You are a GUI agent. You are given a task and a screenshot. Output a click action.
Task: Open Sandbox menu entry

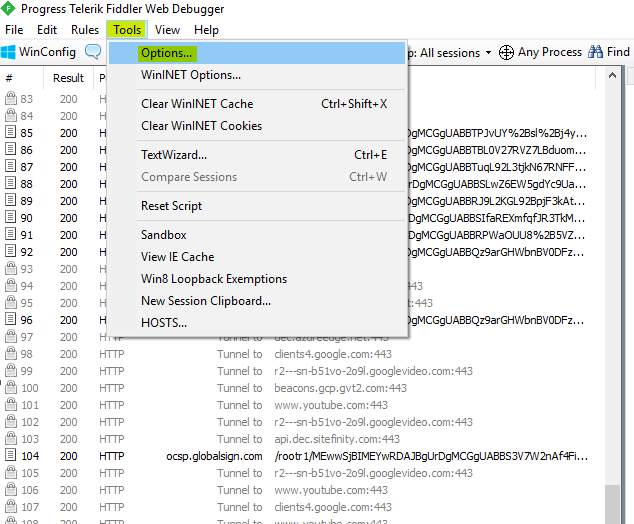257,235
